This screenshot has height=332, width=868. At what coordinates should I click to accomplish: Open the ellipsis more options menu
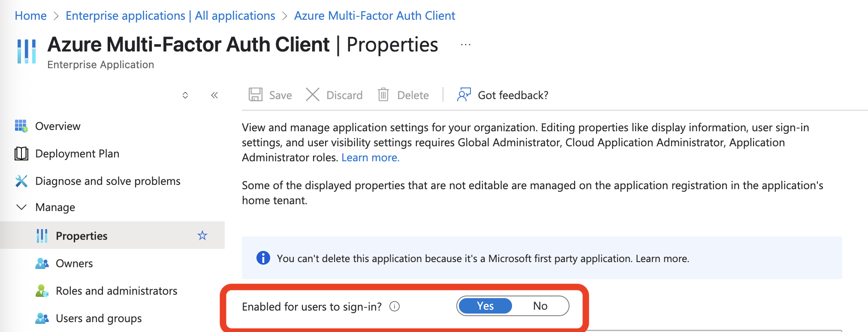(465, 45)
